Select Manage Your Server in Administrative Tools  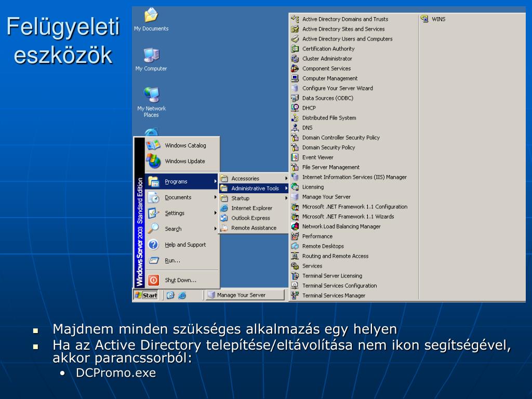tap(354, 196)
